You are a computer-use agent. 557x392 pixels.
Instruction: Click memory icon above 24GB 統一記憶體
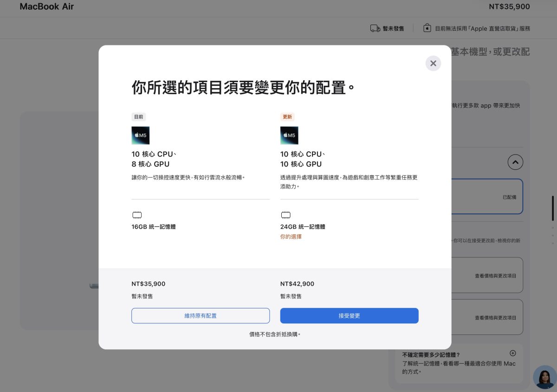click(x=286, y=215)
